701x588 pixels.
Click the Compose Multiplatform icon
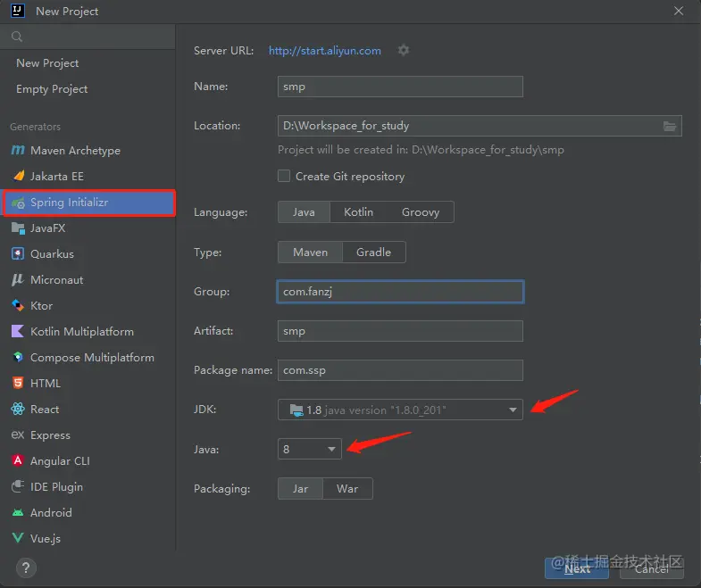[18, 358]
